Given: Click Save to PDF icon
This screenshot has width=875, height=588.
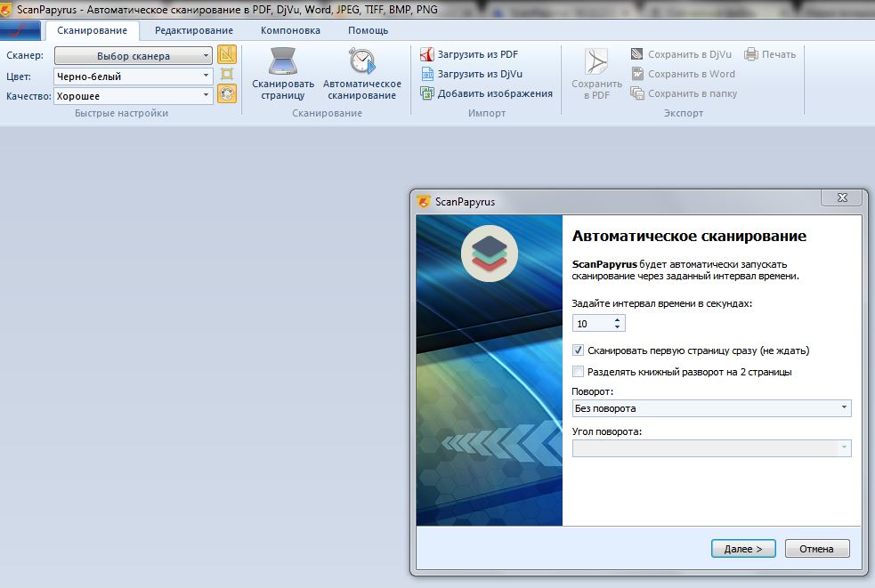Looking at the screenshot, I should click(596, 61).
